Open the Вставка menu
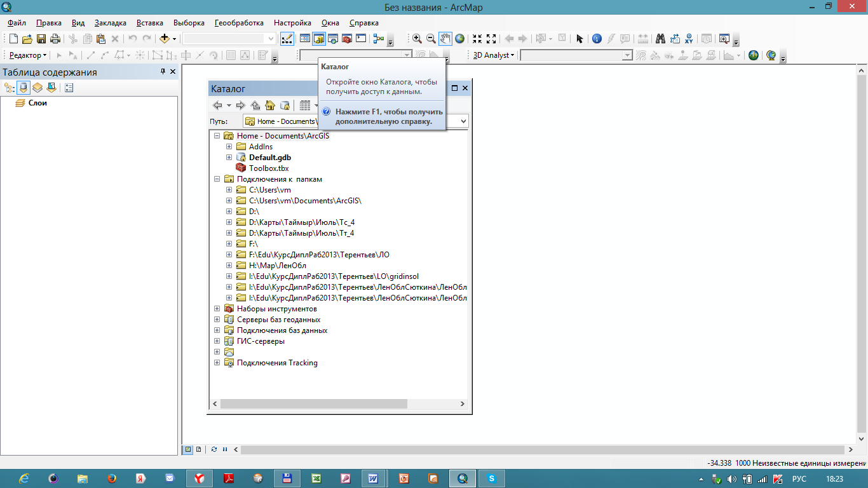868x488 pixels. tap(150, 23)
